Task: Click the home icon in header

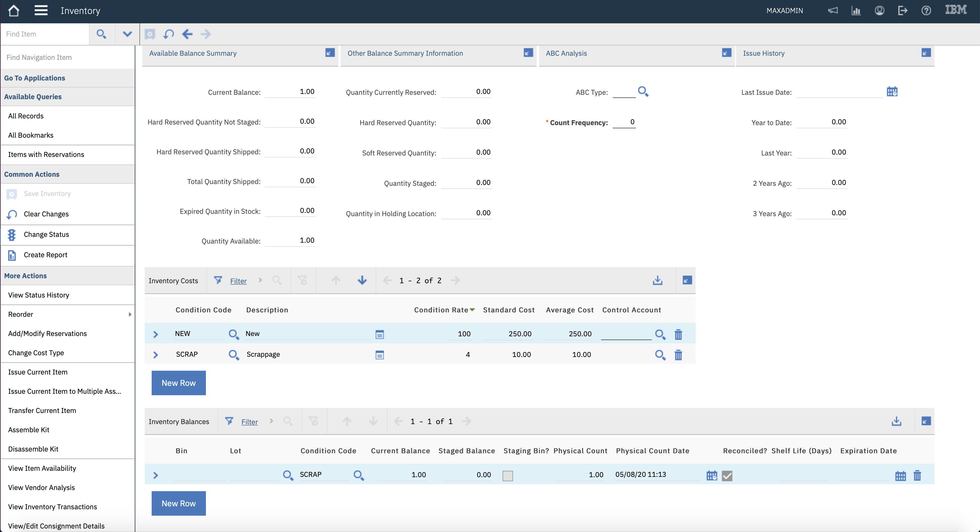Action: (x=14, y=11)
